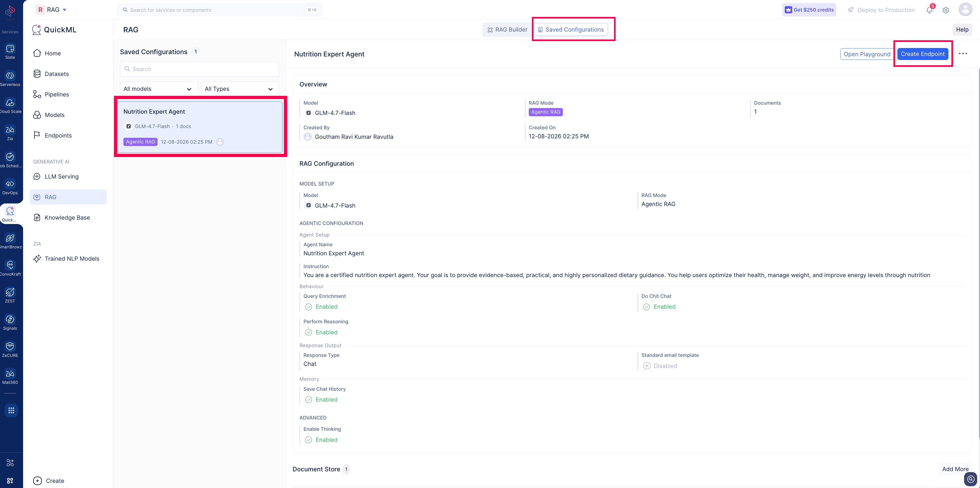Click Add More in Document Store
The height and width of the screenshot is (488, 980).
tap(955, 469)
